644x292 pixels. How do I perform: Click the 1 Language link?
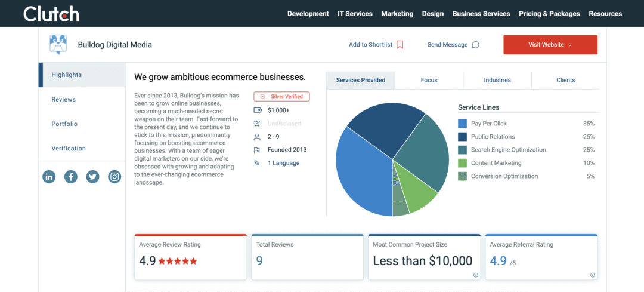283,163
